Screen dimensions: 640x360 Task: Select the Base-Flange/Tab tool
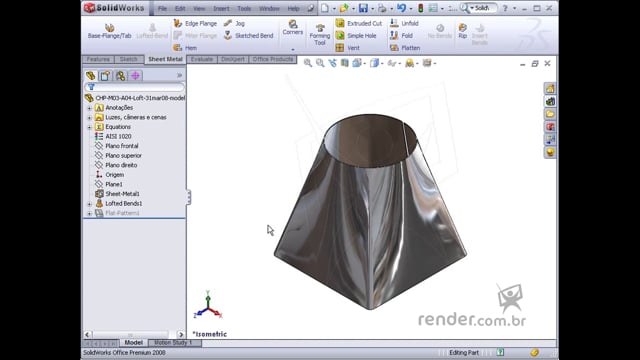point(109,31)
